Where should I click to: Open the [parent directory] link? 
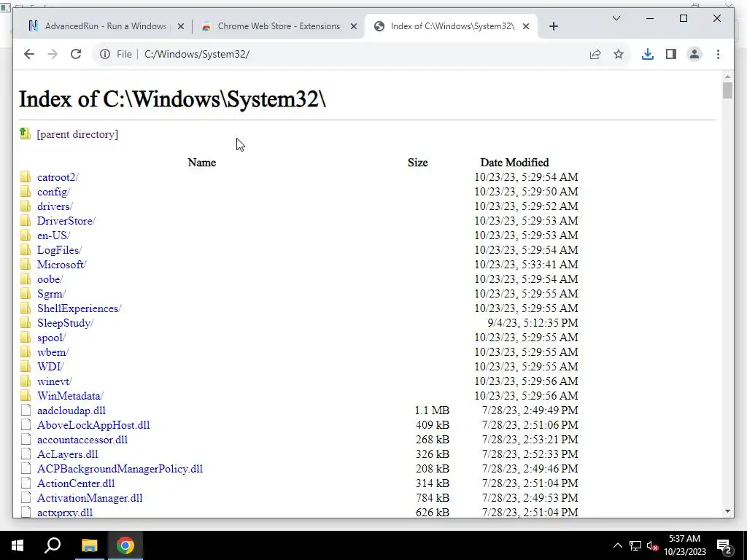pos(77,134)
